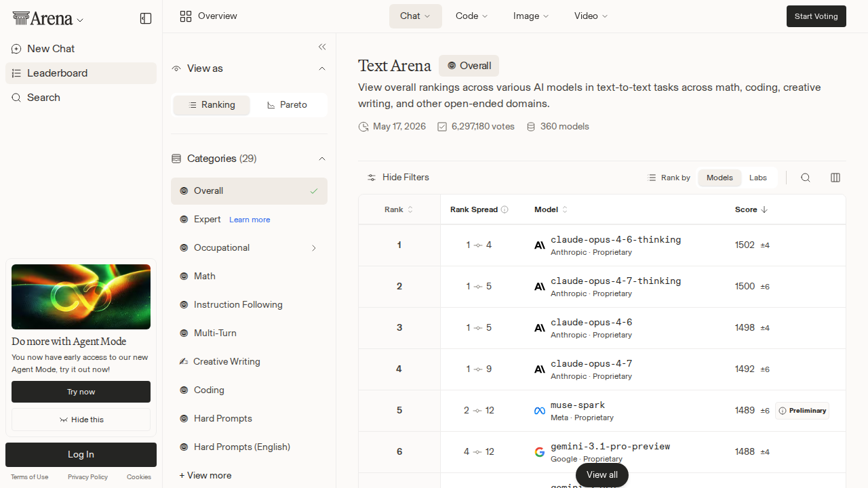
Task: Open the columns layout icon
Action: point(835,178)
